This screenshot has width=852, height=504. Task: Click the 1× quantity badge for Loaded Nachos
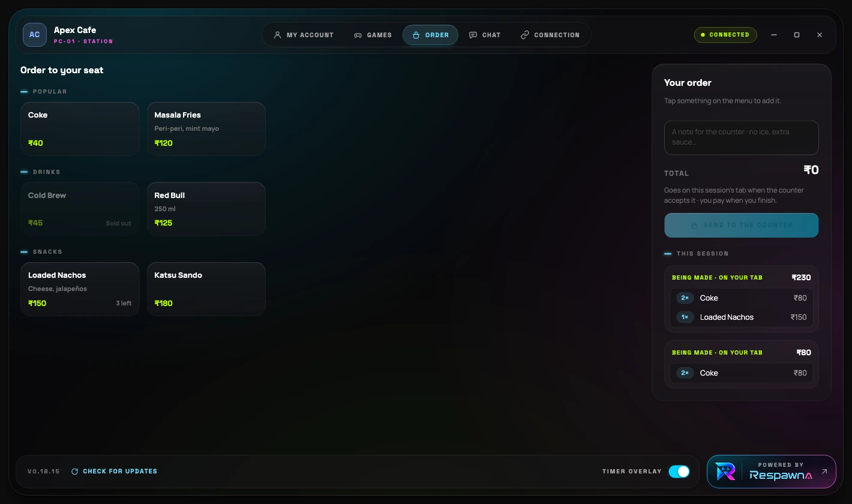[x=685, y=317]
